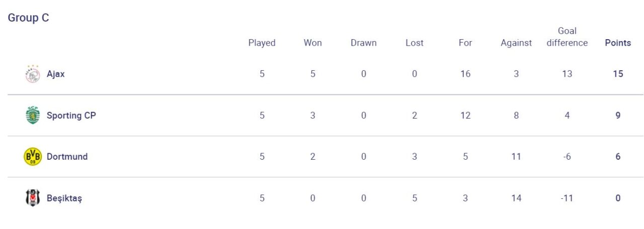Viewport: 644px width, 229px height.
Task: Open the Beşiktaş team link
Action: (x=64, y=198)
